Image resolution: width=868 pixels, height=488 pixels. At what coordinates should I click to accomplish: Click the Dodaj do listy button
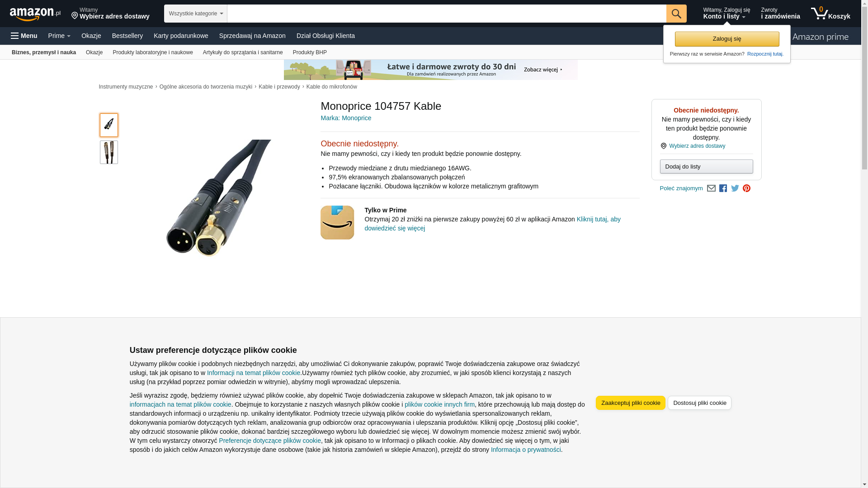pyautogui.click(x=706, y=167)
